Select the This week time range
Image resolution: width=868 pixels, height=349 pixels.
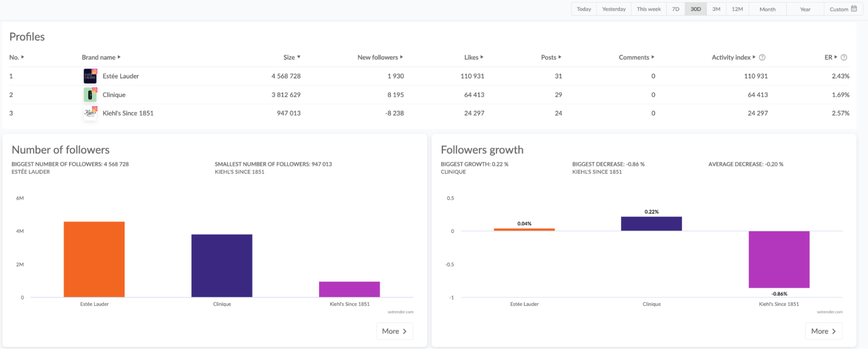(x=649, y=9)
